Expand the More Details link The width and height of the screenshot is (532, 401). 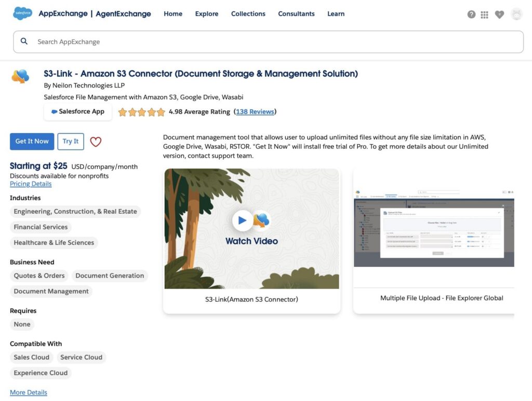(29, 393)
